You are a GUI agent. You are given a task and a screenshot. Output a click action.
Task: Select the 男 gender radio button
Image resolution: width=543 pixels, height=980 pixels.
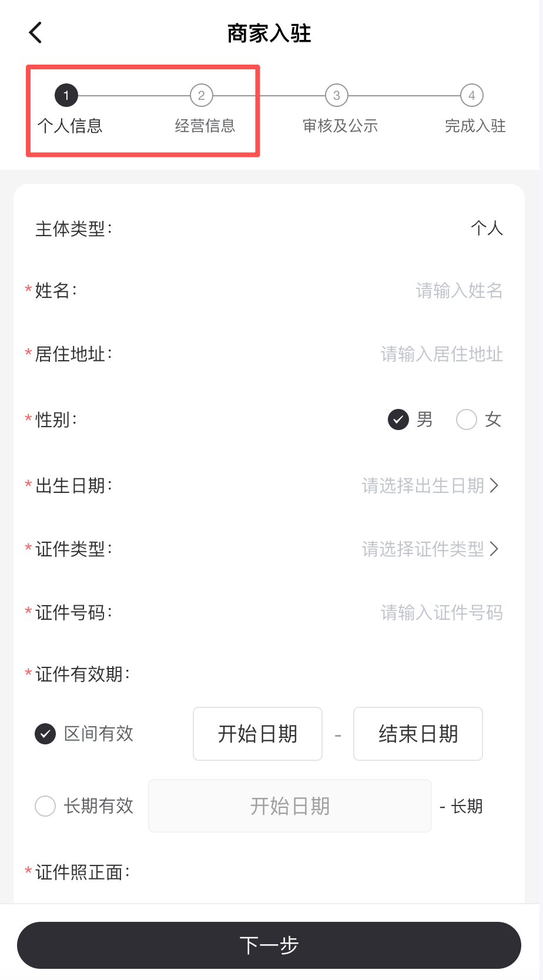(398, 419)
